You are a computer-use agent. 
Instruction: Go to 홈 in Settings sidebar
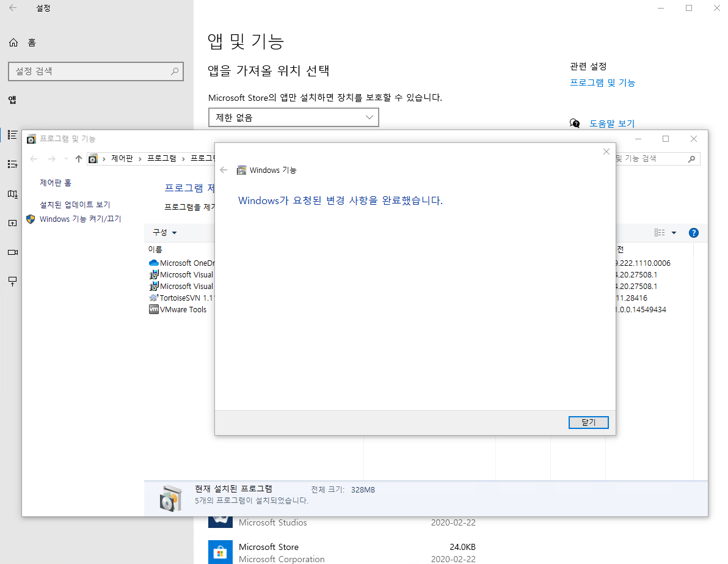point(32,43)
